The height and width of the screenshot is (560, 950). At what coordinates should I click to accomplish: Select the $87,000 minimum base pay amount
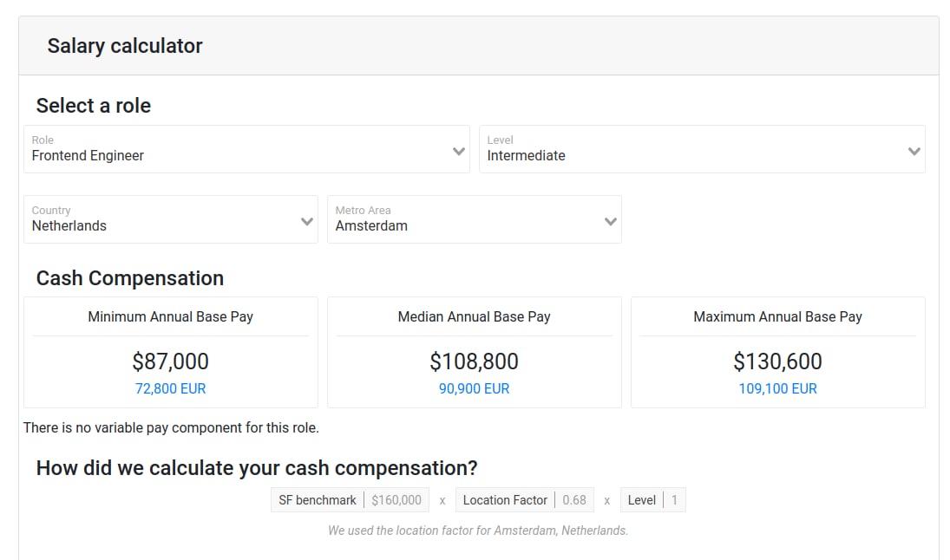[x=171, y=361]
